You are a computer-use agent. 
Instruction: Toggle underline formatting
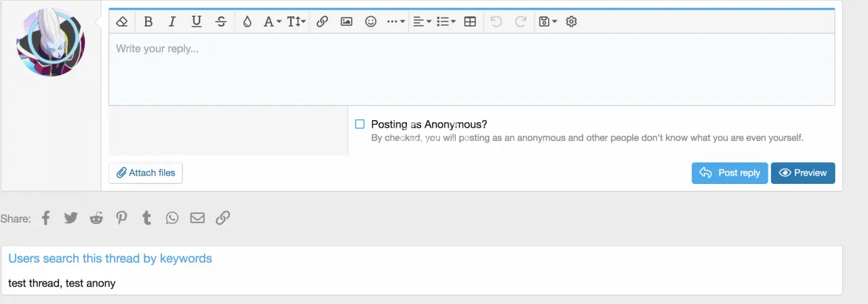[x=197, y=22]
